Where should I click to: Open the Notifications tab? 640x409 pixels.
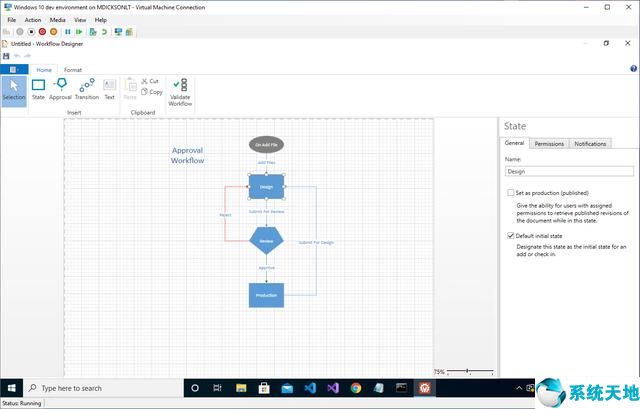[590, 144]
